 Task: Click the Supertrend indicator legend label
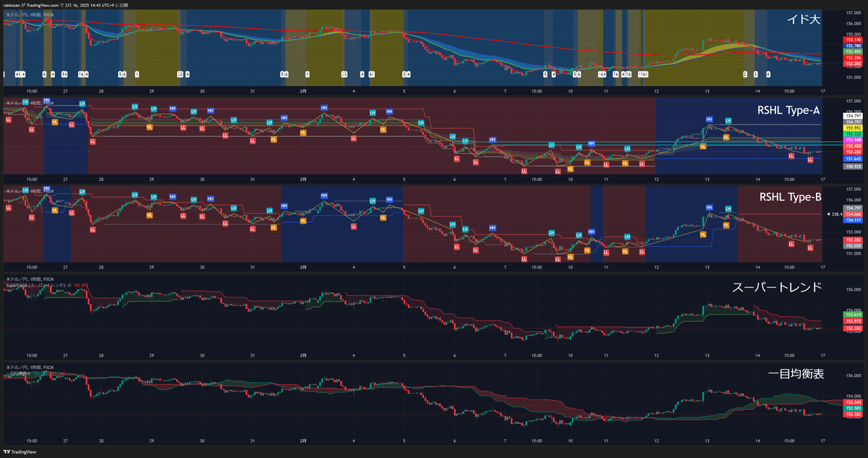tap(35, 285)
